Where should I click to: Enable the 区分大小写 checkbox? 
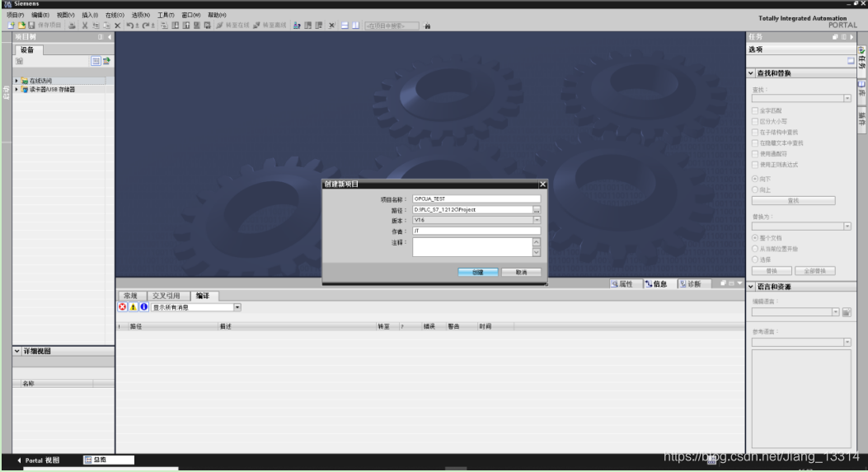tap(755, 121)
